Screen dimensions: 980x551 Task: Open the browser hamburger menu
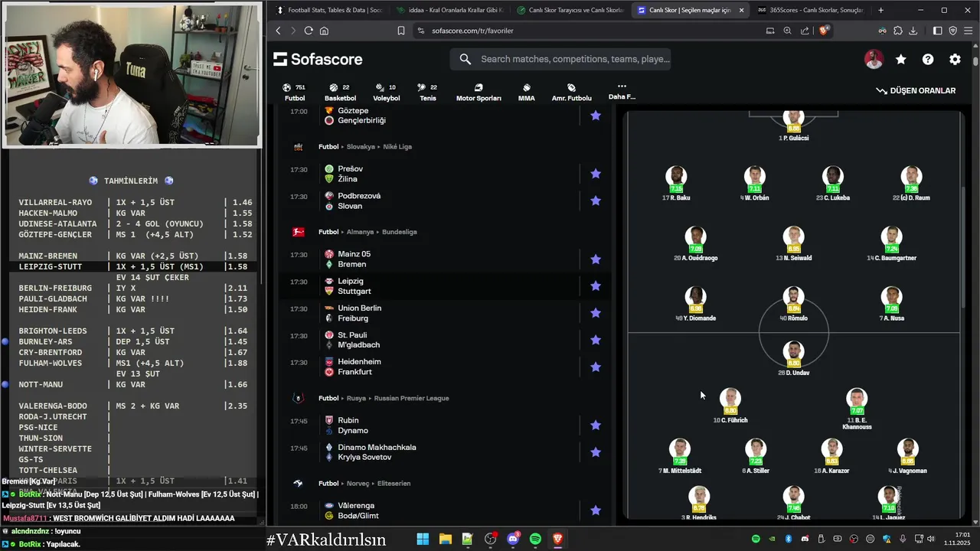[968, 31]
